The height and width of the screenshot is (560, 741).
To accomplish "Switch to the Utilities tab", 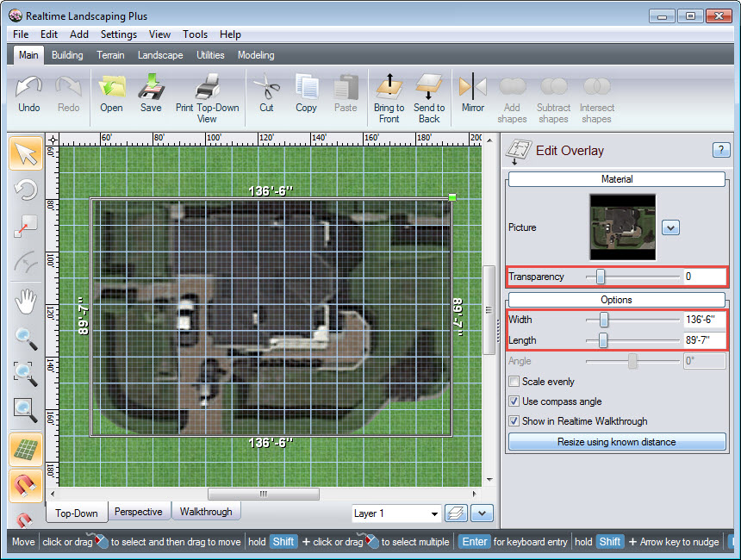I will 210,55.
